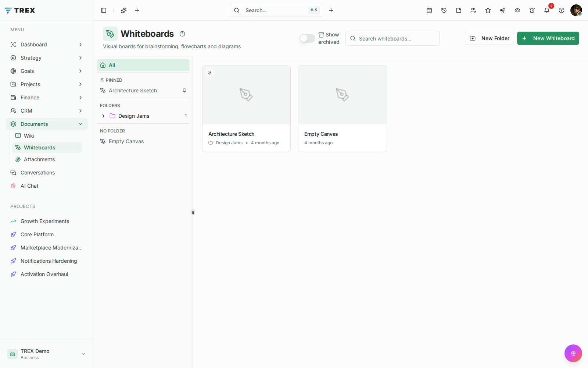Screen dimensions: 588x368
Task: Toggle Show archived switch
Action: coord(307,38)
